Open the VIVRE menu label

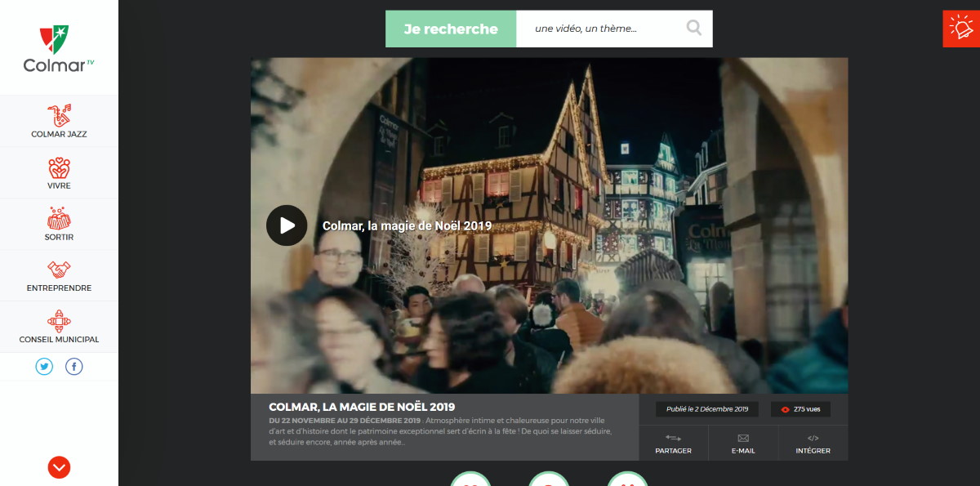pos(59,185)
